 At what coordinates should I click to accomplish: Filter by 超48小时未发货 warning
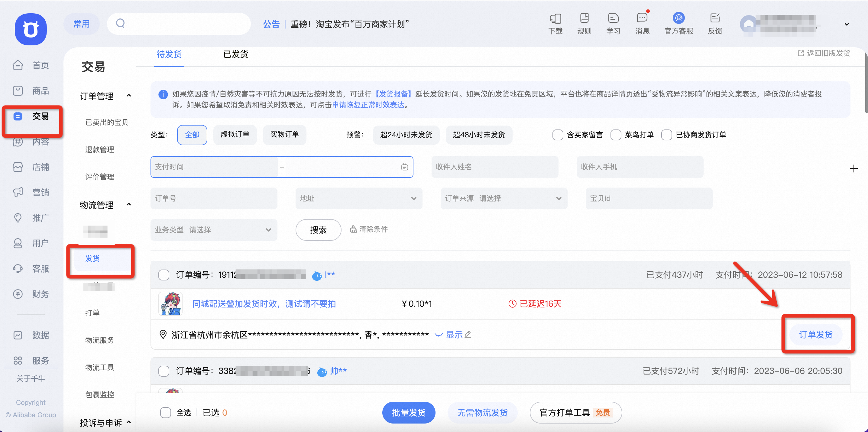pos(478,135)
